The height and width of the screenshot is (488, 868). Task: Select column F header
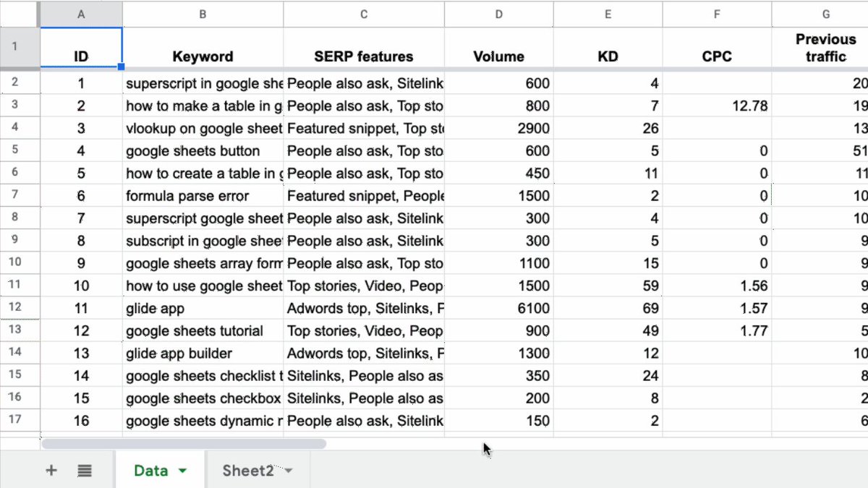pyautogui.click(x=717, y=14)
